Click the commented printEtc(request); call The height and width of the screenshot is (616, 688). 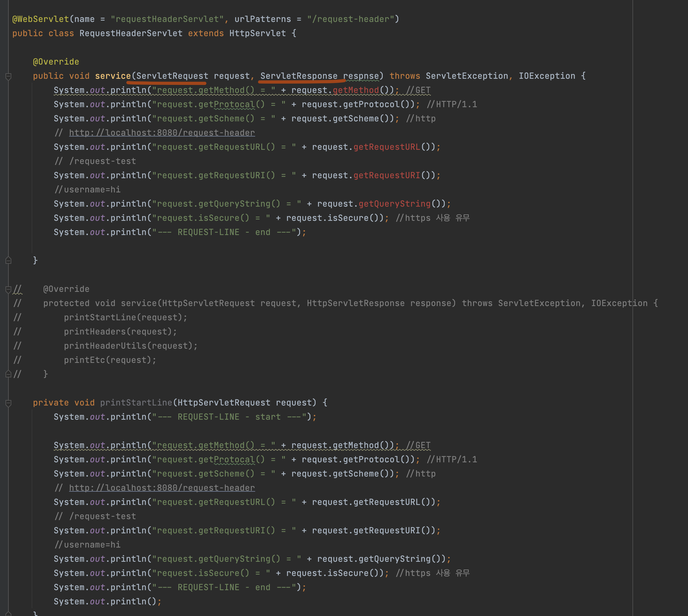[x=110, y=360]
